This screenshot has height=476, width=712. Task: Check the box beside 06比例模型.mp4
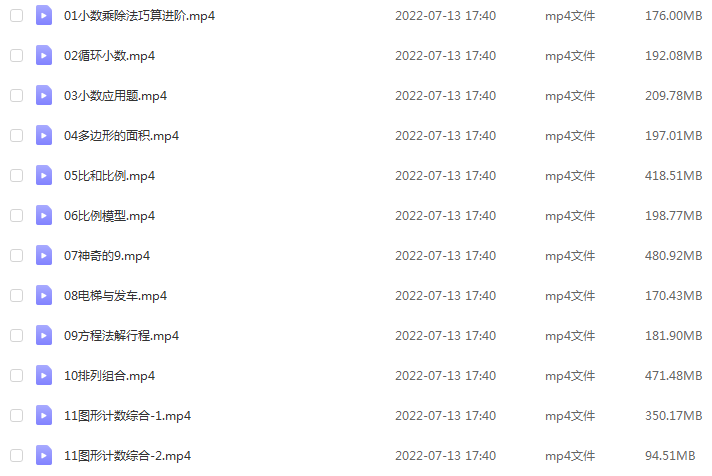(16, 215)
